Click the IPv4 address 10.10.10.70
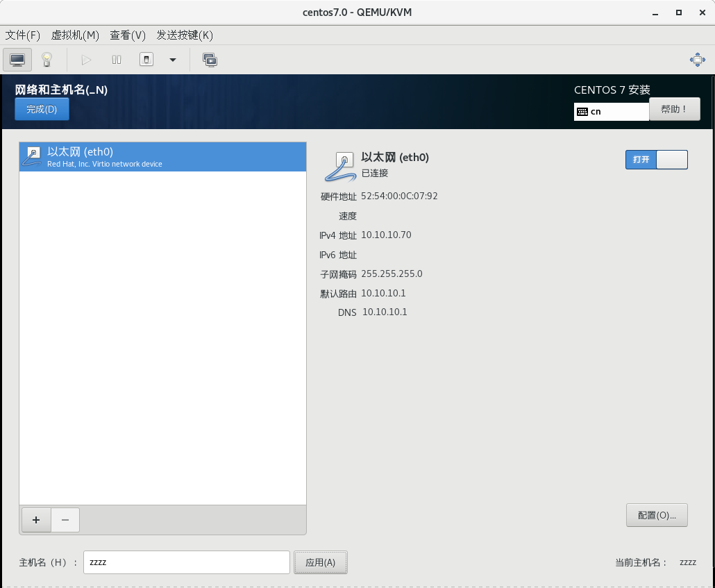Image resolution: width=715 pixels, height=588 pixels. [386, 235]
